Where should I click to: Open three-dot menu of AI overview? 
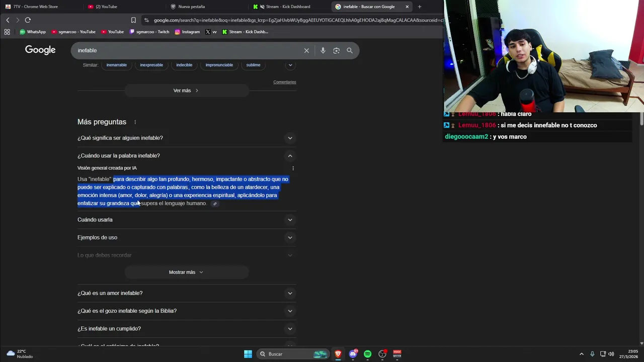click(x=293, y=168)
